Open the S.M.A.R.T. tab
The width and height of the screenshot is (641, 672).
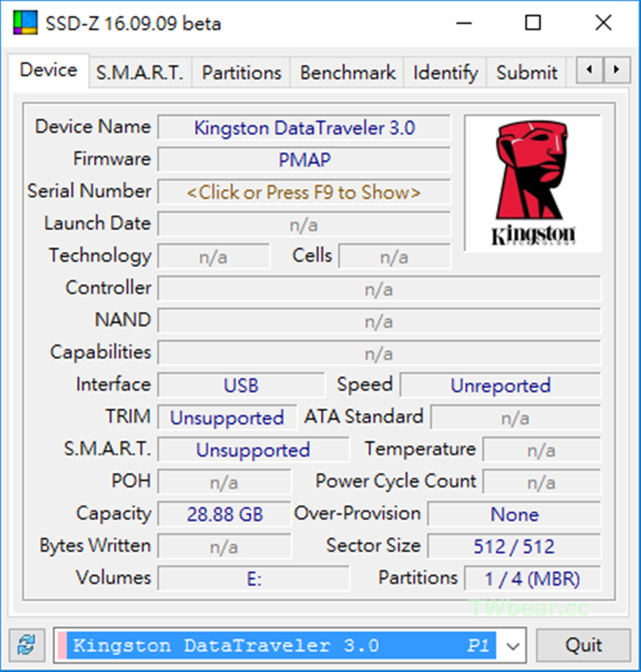click(140, 72)
